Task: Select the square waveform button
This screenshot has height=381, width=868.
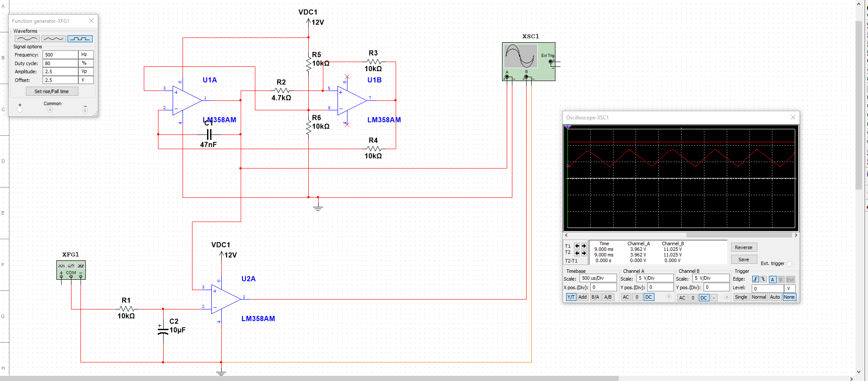Action: point(80,39)
